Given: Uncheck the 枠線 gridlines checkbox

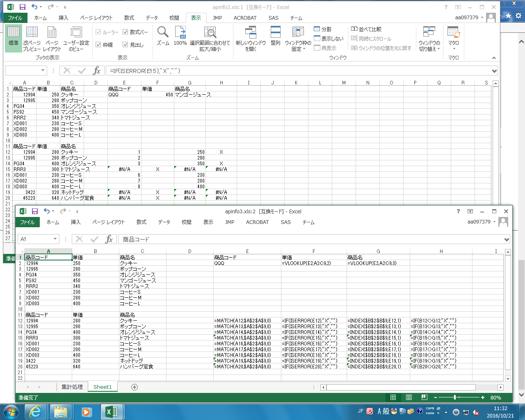Looking at the screenshot, I should pyautogui.click(x=98, y=45).
